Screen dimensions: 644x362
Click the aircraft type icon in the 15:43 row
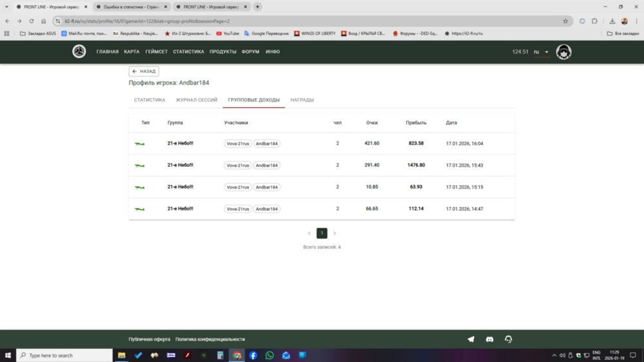[x=140, y=165]
